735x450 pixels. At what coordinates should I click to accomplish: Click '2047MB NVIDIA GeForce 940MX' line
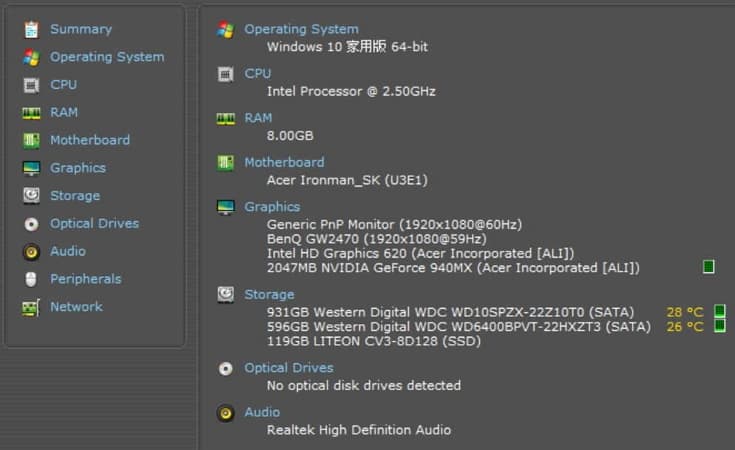(x=453, y=268)
